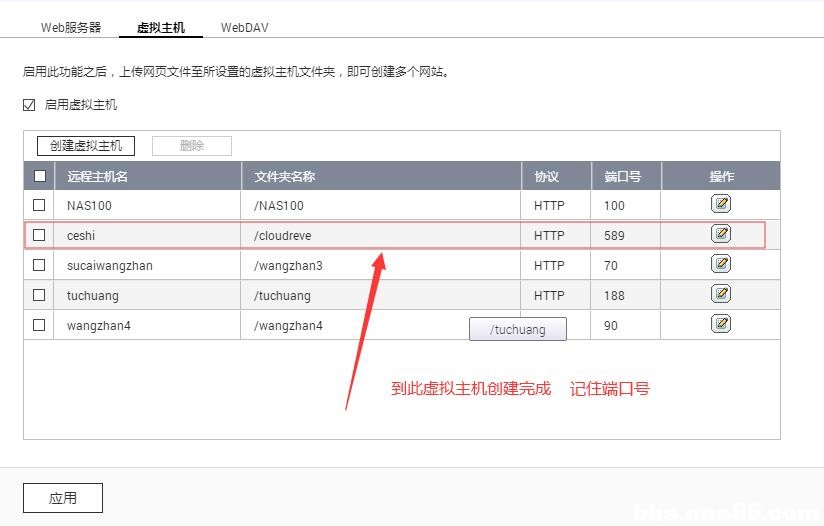The image size is (824, 526).
Task: Edit the tuchuang virtual host
Action: pyautogui.click(x=721, y=294)
